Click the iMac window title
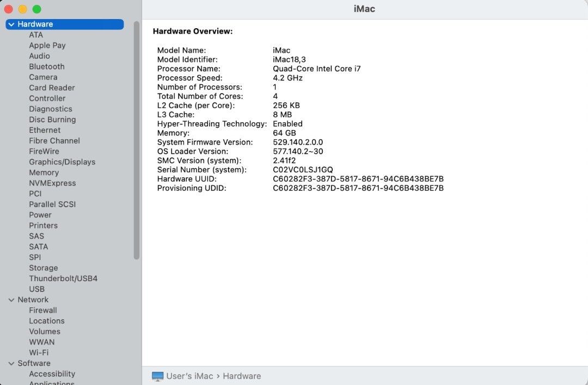The height and width of the screenshot is (385, 588). 364,9
